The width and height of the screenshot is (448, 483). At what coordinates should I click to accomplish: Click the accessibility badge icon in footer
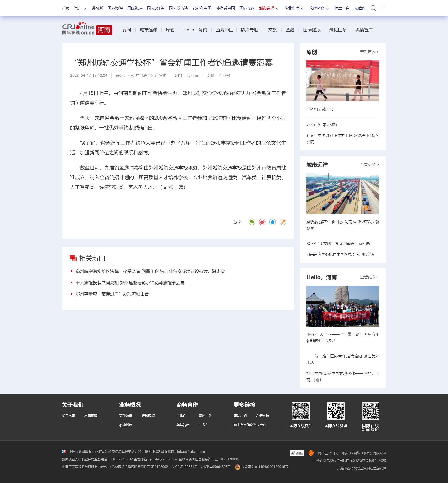297,453
